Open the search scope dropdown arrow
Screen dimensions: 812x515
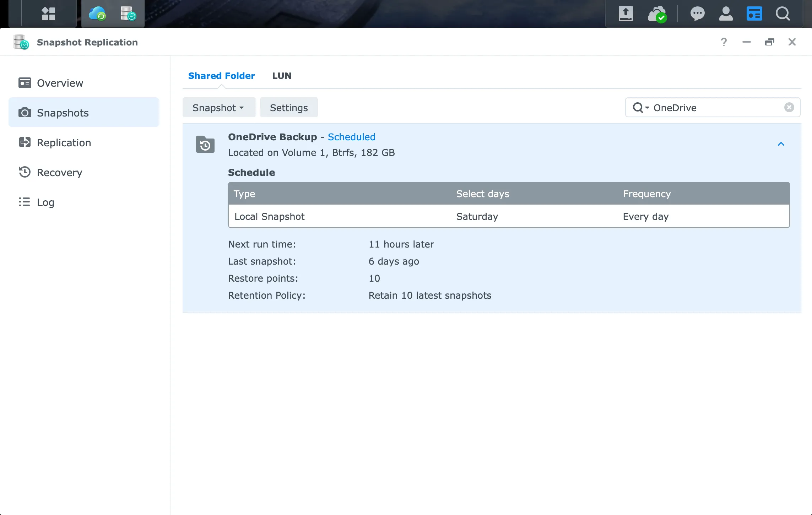(648, 108)
